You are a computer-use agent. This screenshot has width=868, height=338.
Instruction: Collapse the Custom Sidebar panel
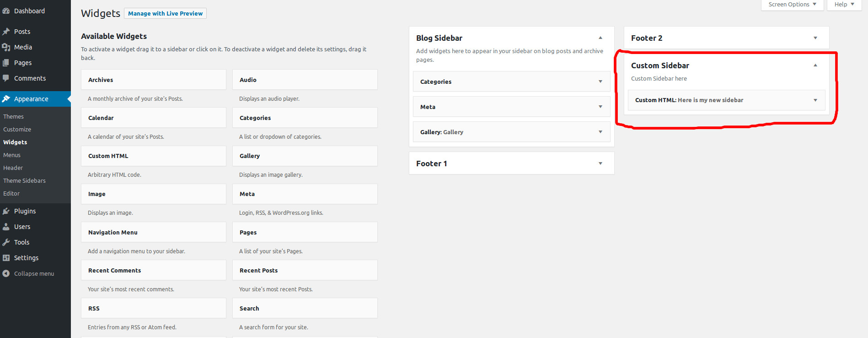pyautogui.click(x=814, y=65)
